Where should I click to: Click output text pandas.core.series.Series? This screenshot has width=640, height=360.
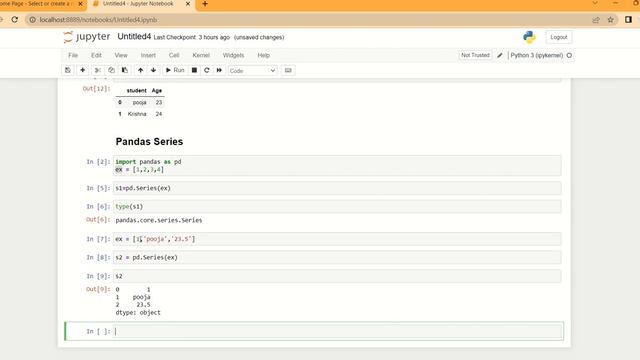pos(159,220)
